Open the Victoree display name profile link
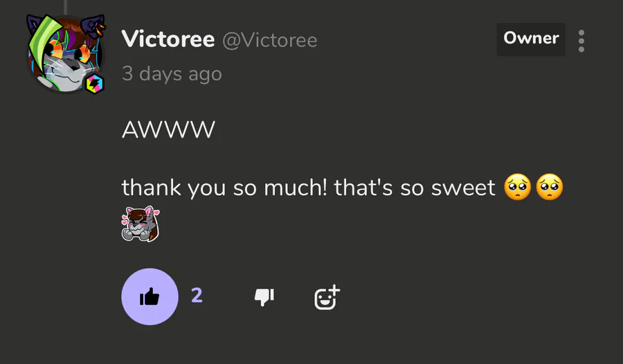Image resolution: width=623 pixels, height=364 pixels. [168, 39]
